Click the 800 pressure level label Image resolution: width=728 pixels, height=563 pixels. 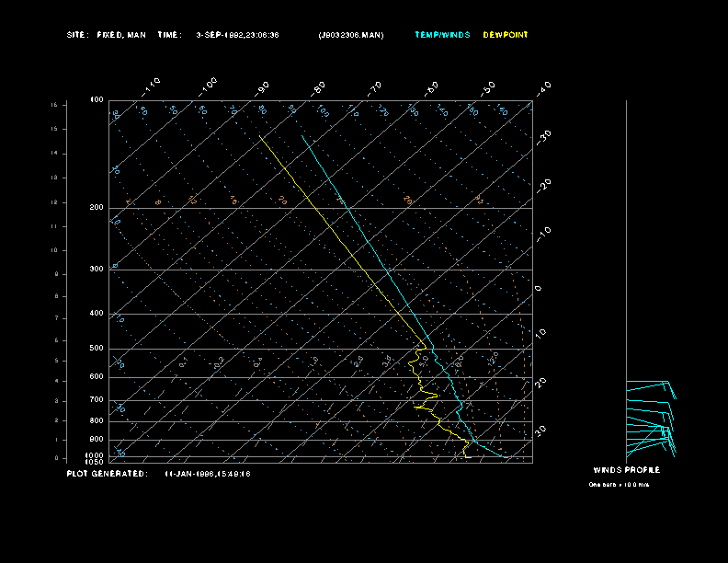(x=97, y=420)
